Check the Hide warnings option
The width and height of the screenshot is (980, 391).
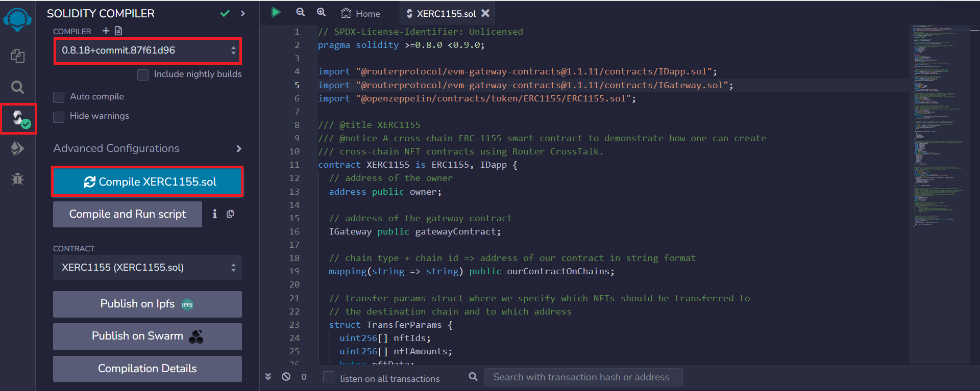click(x=59, y=117)
